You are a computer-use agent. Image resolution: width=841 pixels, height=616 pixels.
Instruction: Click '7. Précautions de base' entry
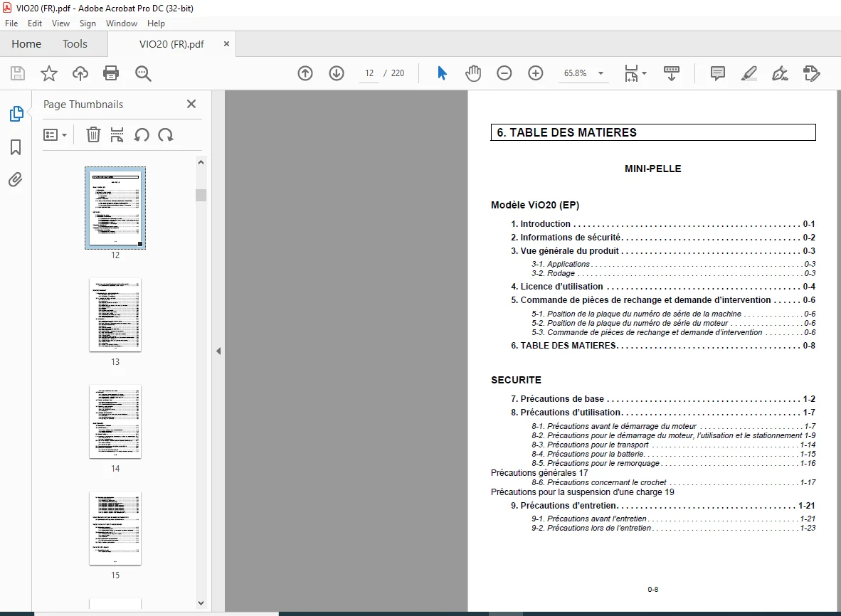point(663,399)
